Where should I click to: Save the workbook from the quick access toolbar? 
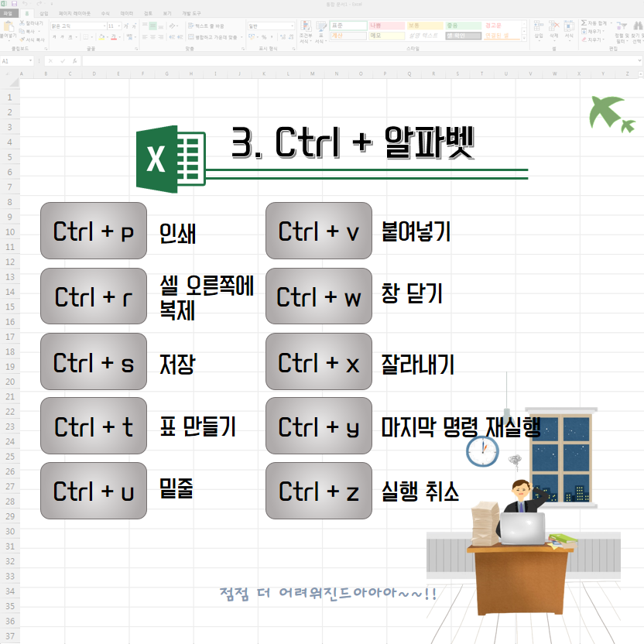15,4
